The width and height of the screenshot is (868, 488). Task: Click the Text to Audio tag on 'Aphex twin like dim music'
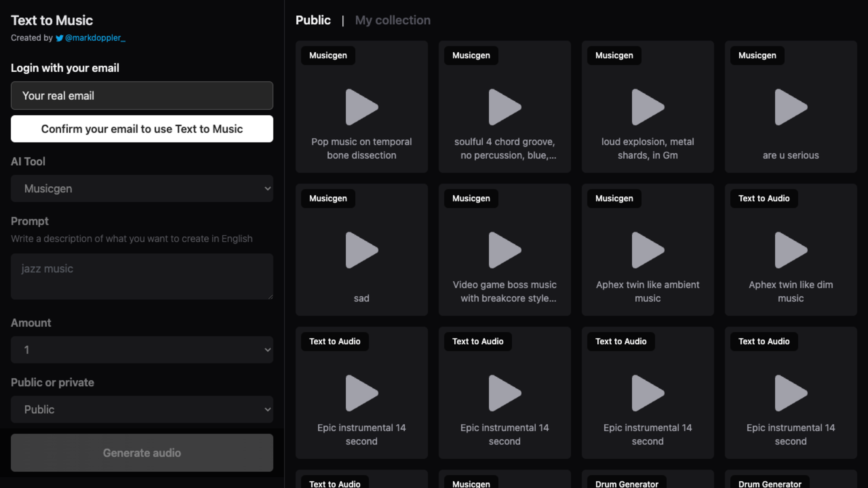coord(764,198)
